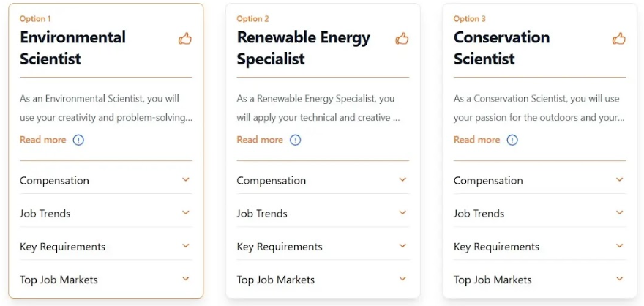Read more about Renewable Energy Specialist

point(259,140)
